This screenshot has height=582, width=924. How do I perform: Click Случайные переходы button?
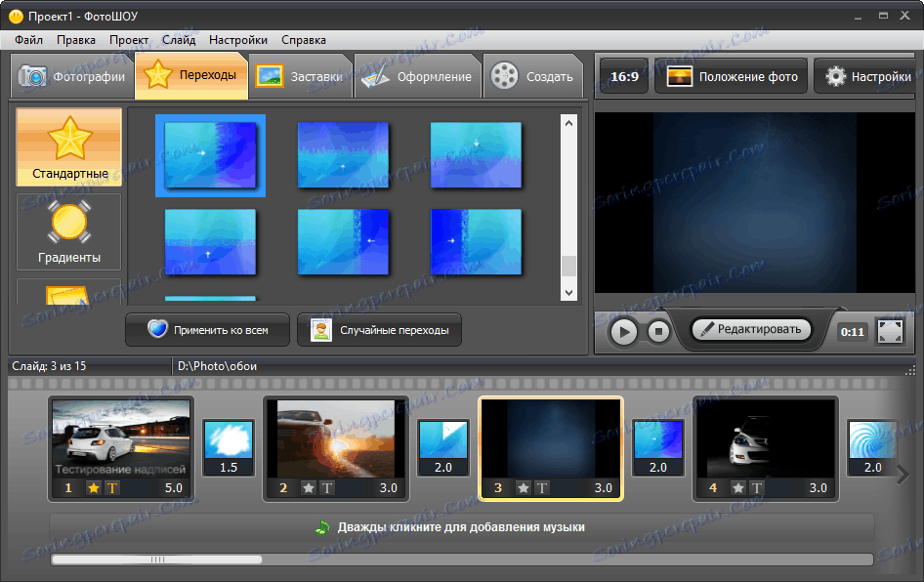tap(380, 330)
